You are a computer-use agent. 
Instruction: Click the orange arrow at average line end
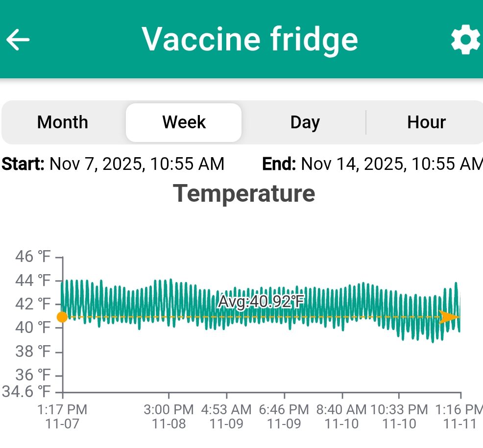click(448, 317)
